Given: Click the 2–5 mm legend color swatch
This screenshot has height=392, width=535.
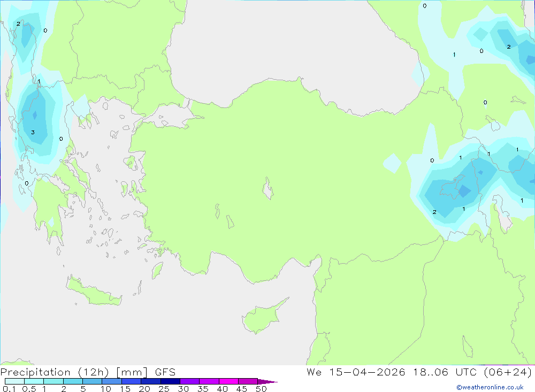Looking at the screenshot, I should click(x=73, y=381).
